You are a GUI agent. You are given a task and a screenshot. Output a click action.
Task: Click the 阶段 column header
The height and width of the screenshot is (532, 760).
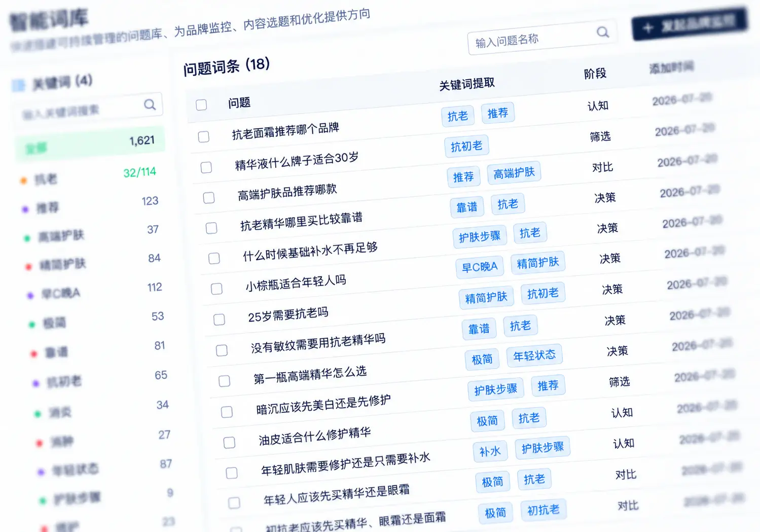click(595, 74)
